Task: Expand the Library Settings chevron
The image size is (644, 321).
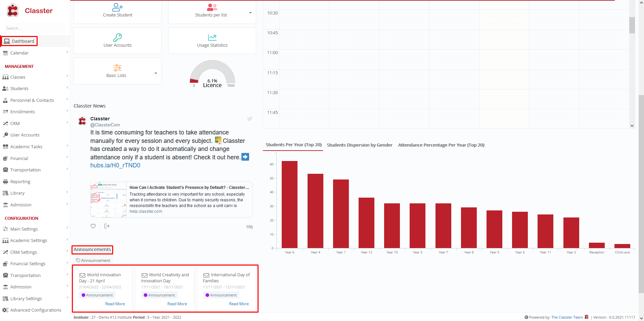Action: 67,297
